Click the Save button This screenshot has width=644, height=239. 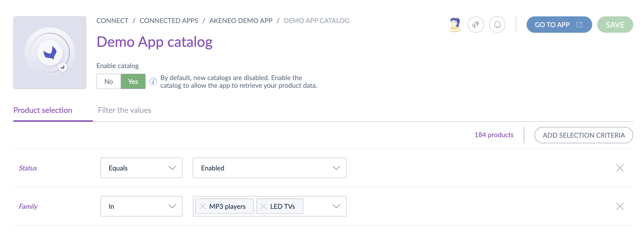click(x=615, y=25)
